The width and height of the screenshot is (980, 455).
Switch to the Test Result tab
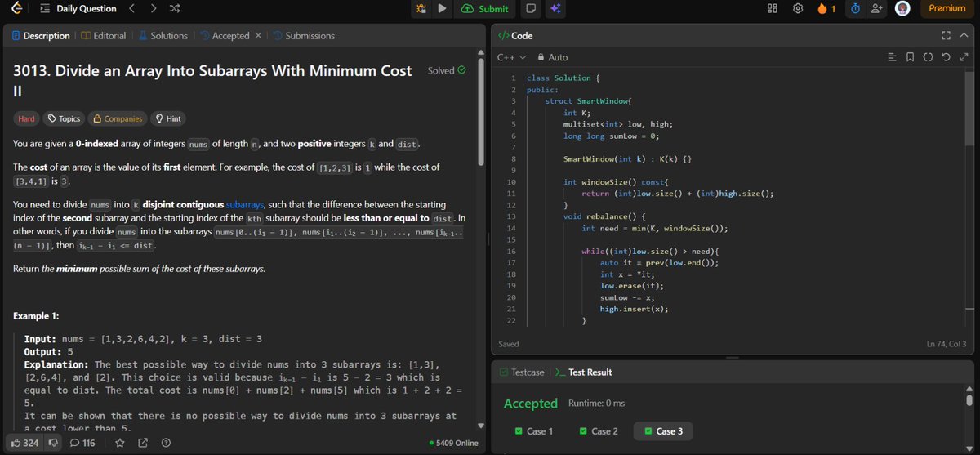point(584,372)
